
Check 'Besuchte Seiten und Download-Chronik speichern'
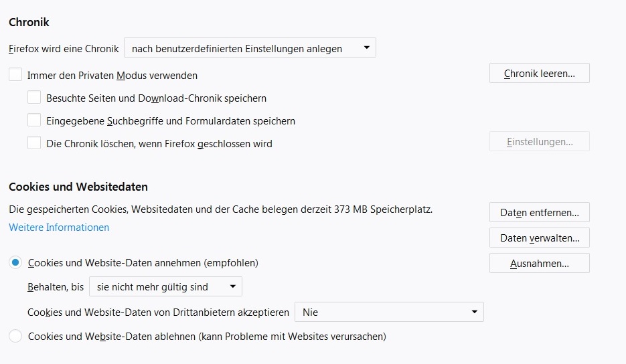pyautogui.click(x=34, y=98)
